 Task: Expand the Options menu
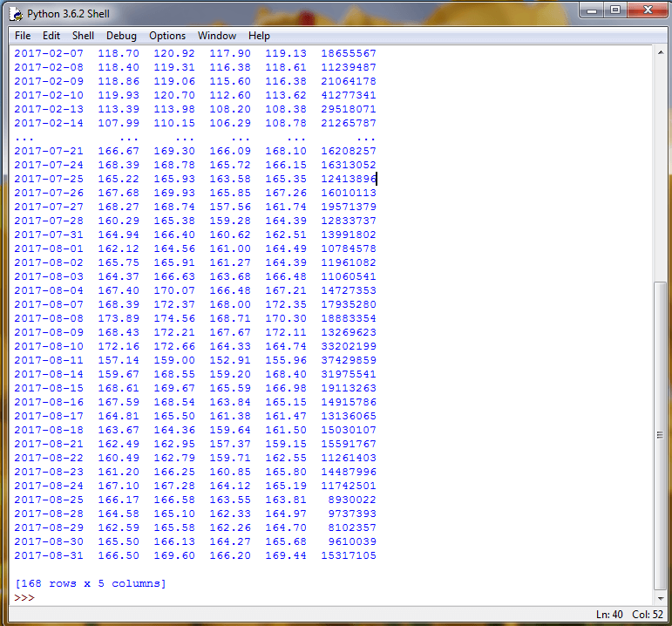point(166,36)
